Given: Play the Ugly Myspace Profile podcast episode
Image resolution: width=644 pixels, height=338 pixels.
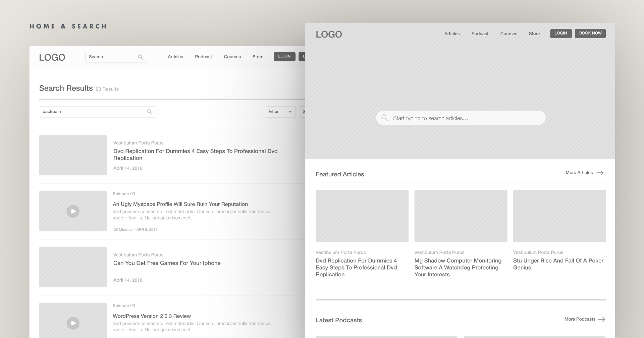Looking at the screenshot, I should tap(73, 211).
